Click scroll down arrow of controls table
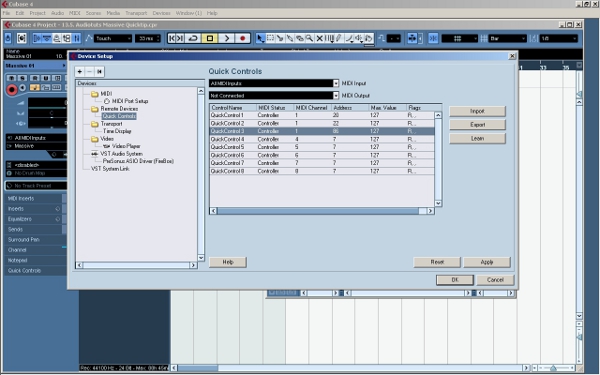 (438, 203)
